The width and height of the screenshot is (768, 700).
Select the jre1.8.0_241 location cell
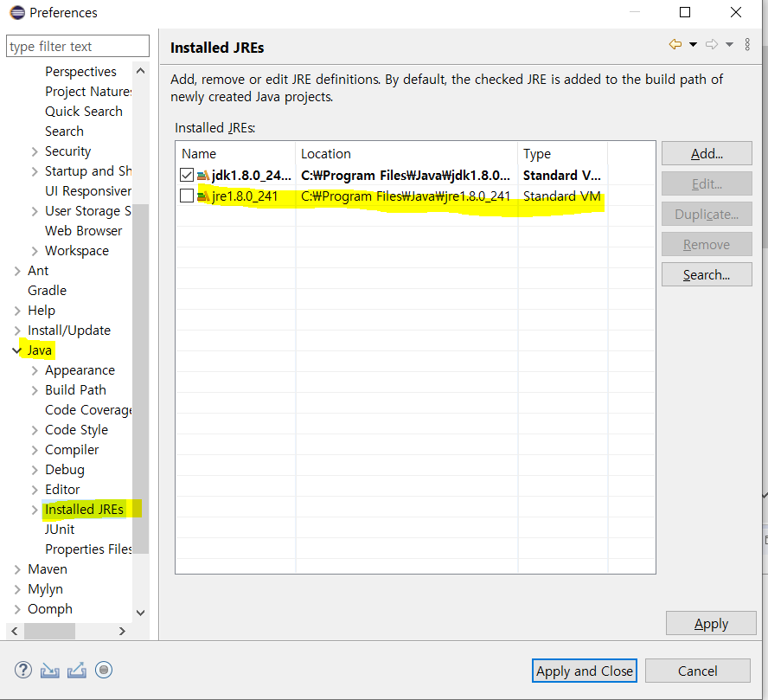[406, 196]
